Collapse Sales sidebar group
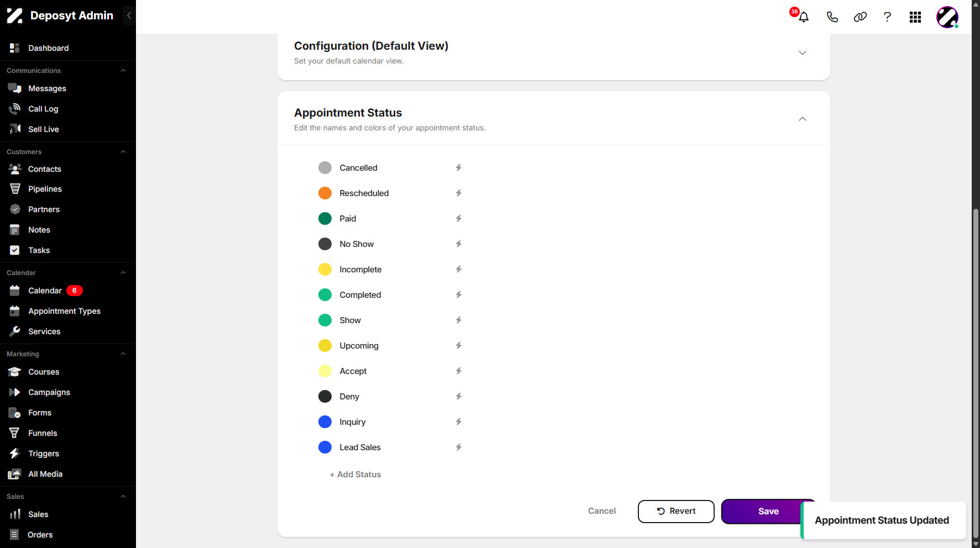The height and width of the screenshot is (548, 980). (x=123, y=497)
